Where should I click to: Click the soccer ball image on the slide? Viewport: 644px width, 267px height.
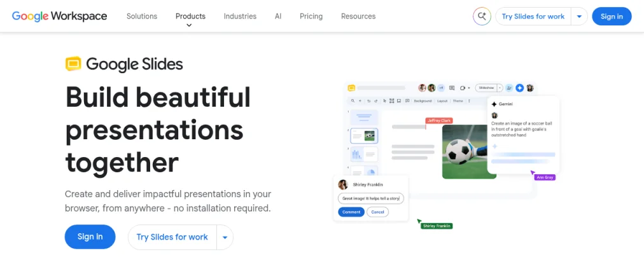pyautogui.click(x=465, y=152)
